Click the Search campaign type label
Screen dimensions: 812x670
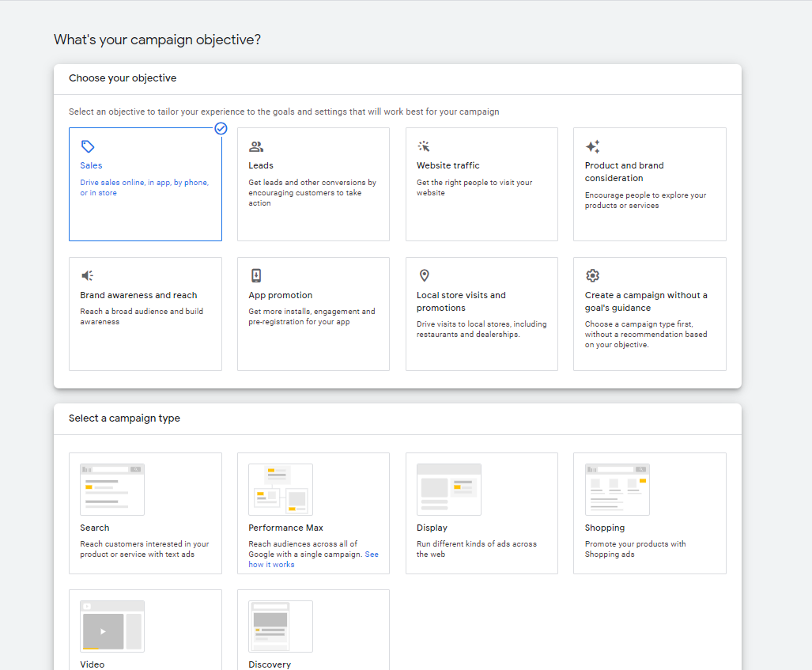pos(95,528)
